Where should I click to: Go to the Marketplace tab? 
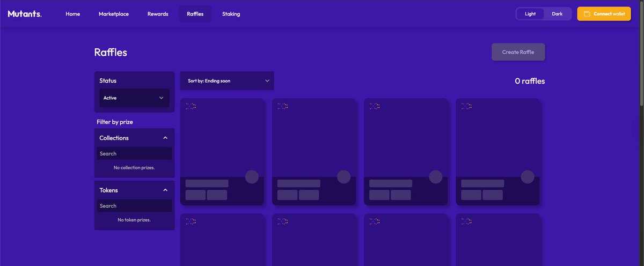[114, 14]
